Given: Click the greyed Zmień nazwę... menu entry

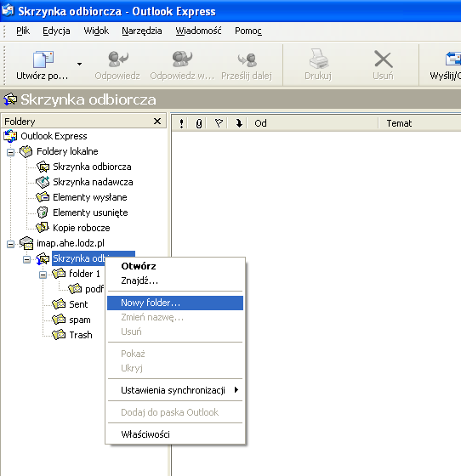Looking at the screenshot, I should 175,318.
